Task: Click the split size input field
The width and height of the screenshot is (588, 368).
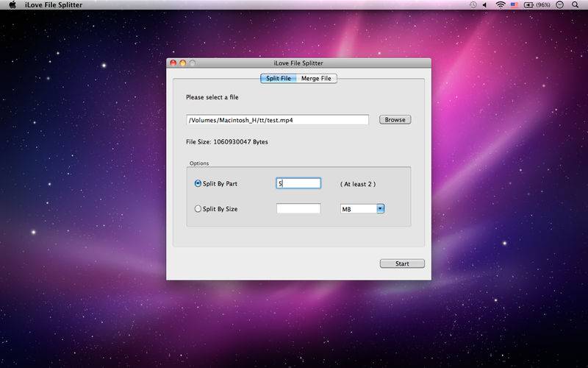Action: [x=298, y=209]
